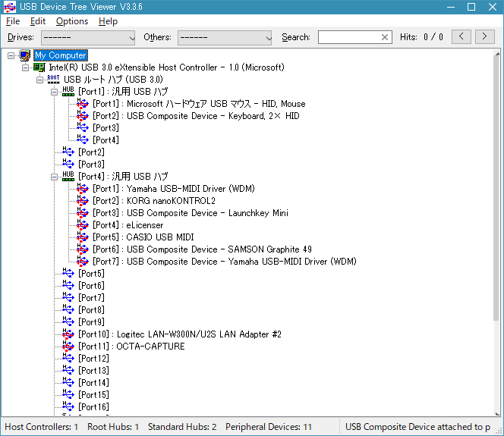Click the My Computer icon in tree

pos(25,55)
